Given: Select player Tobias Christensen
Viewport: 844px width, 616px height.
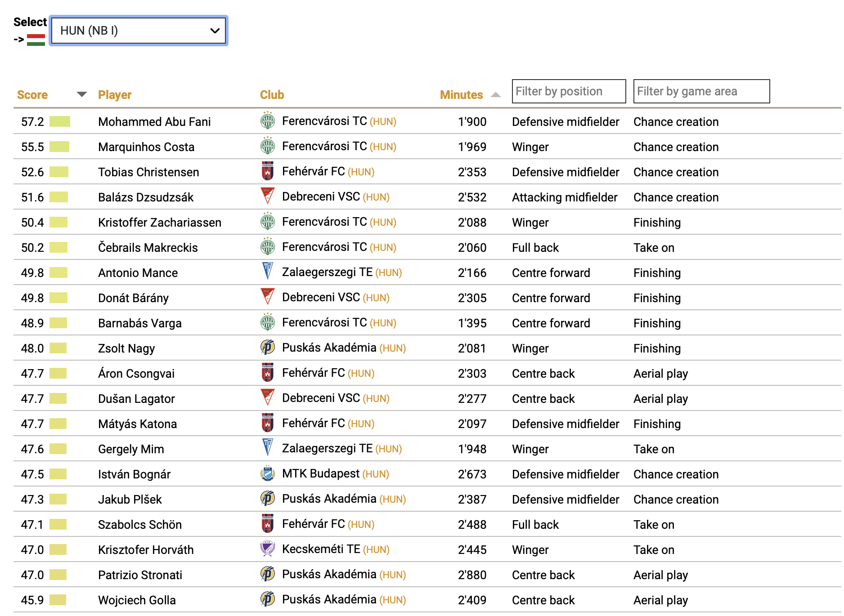Looking at the screenshot, I should [x=148, y=172].
